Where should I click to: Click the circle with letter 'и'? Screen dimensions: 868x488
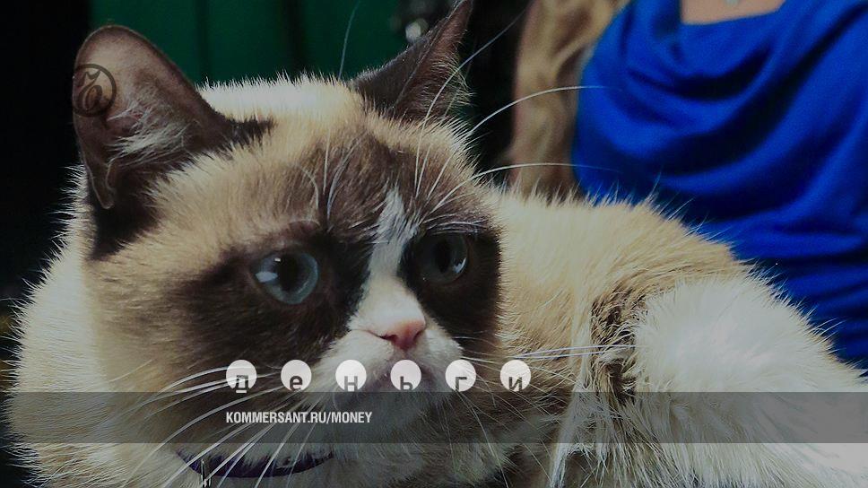516,376
